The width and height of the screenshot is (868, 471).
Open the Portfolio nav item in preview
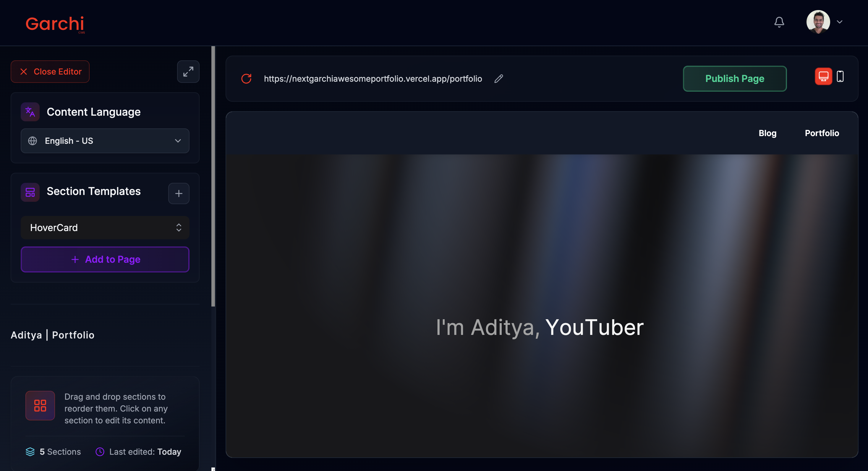(x=822, y=133)
